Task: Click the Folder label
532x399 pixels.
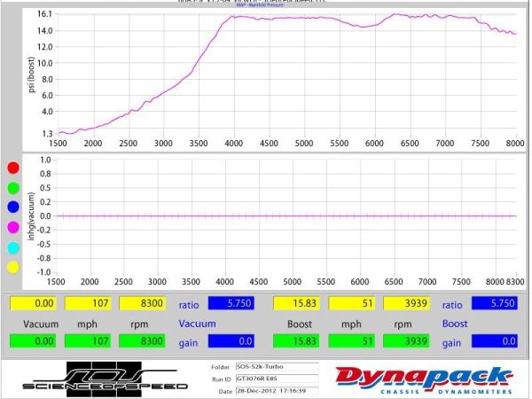Action: (x=221, y=367)
